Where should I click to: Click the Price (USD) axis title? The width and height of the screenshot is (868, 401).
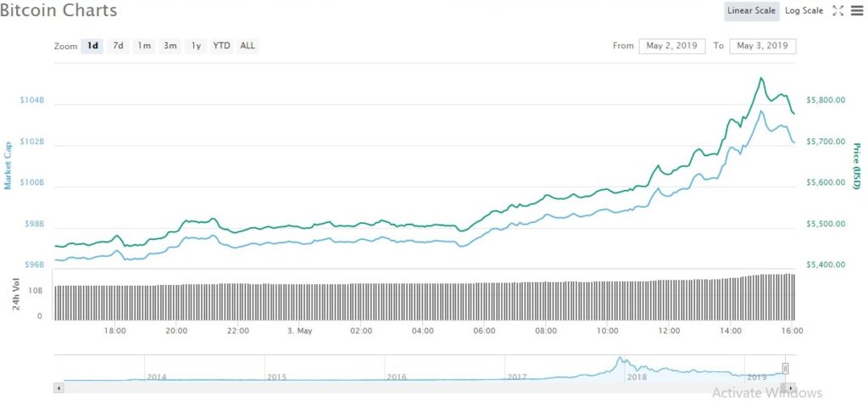[x=856, y=166]
